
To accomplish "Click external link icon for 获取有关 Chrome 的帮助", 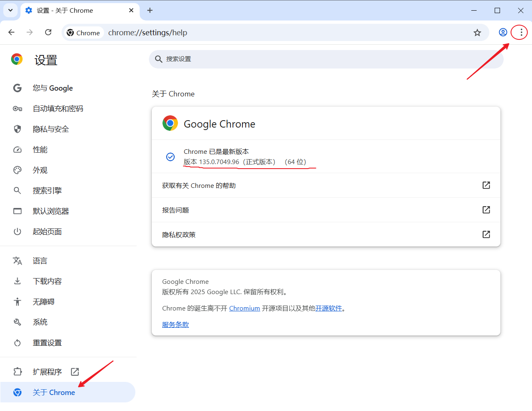I will 486,185.
